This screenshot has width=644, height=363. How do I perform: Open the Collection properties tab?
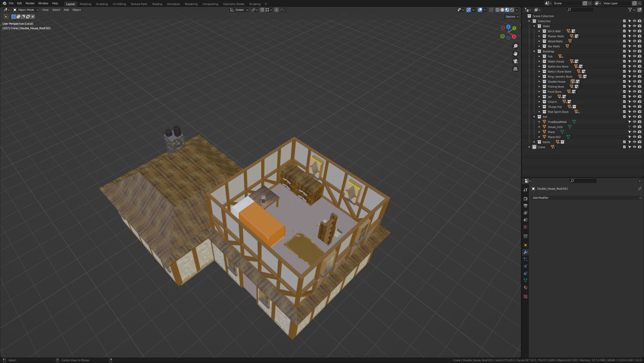pyautogui.click(x=525, y=236)
